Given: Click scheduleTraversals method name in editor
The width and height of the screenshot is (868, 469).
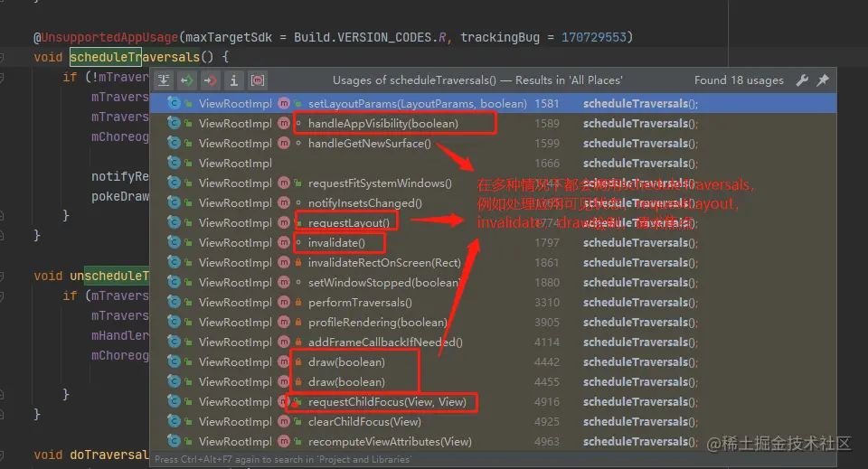Looking at the screenshot, I should tap(135, 57).
